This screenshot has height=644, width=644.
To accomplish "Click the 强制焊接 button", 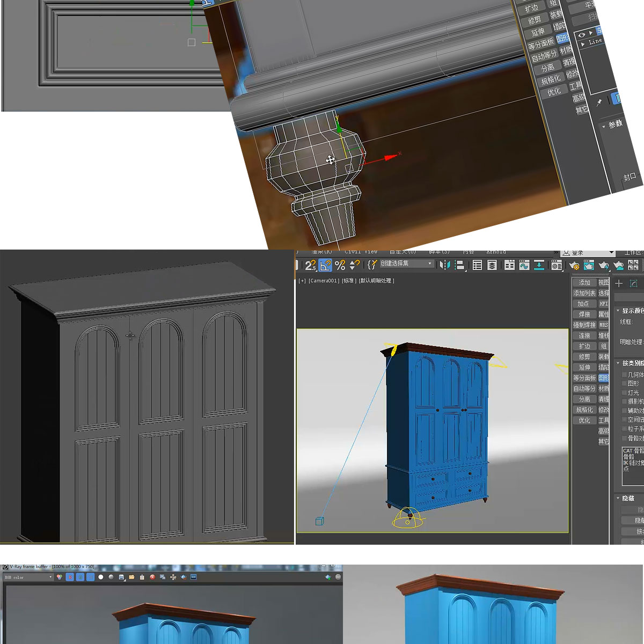I will coord(584,325).
